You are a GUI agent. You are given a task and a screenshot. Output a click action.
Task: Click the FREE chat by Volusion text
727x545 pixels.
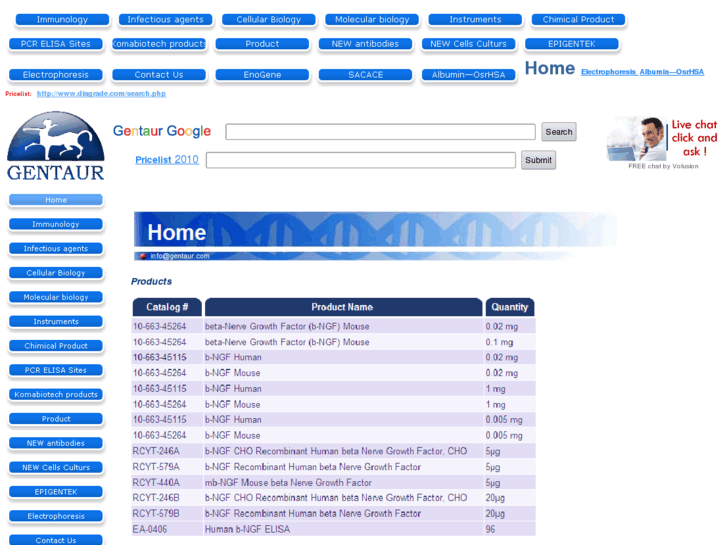[x=663, y=166]
